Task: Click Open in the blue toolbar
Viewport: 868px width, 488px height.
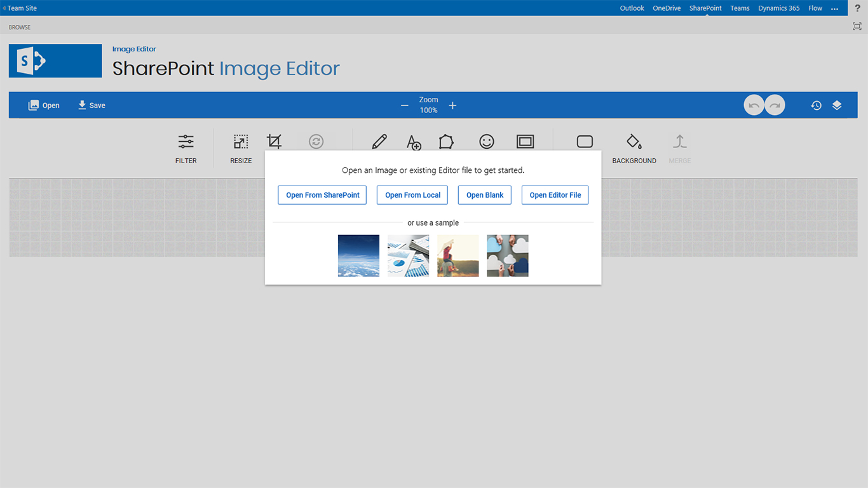Action: coord(44,105)
